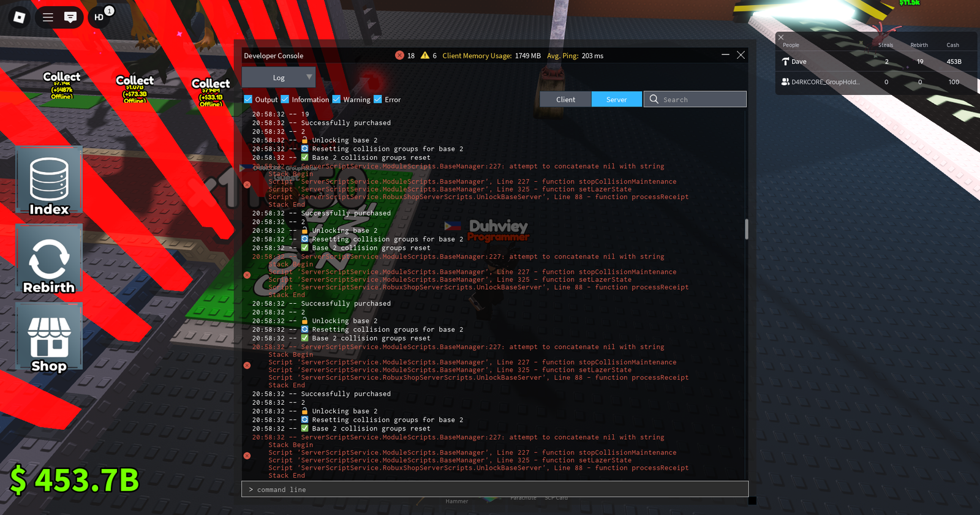Close the leaderboard panel with X

(781, 37)
